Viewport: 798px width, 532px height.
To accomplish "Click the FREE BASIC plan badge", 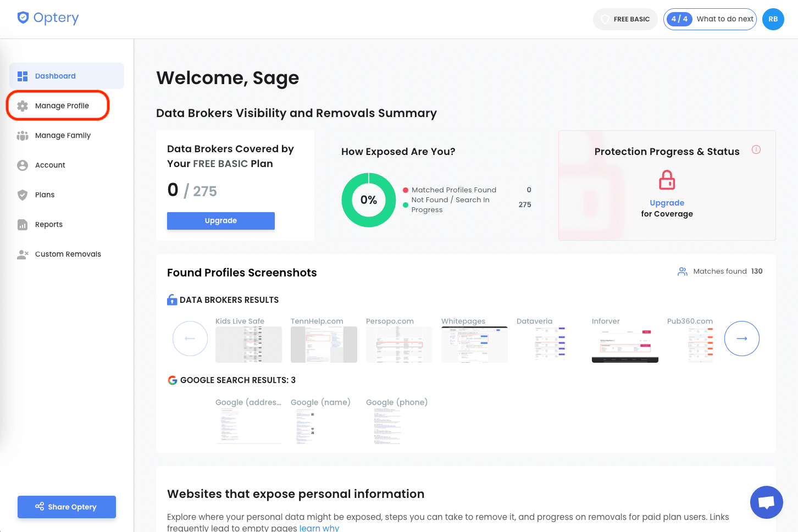I will tap(625, 19).
